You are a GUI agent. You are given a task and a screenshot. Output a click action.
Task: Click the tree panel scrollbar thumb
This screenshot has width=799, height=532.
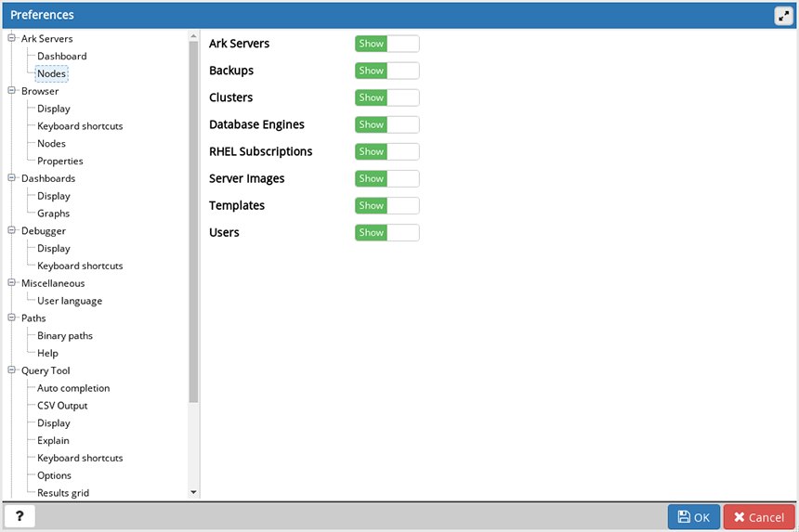193,222
